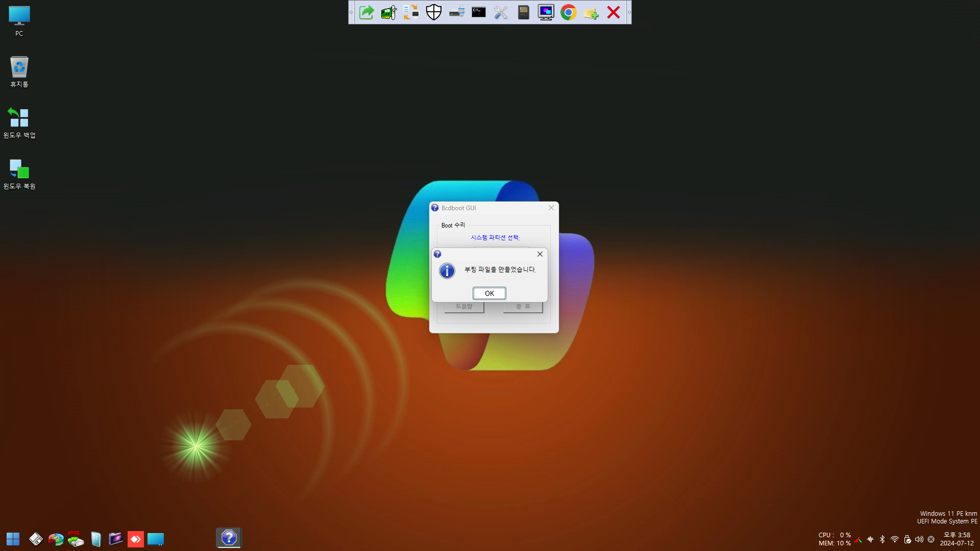Click the folder with green plus icon
This screenshot has width=980, height=551.
591,12
